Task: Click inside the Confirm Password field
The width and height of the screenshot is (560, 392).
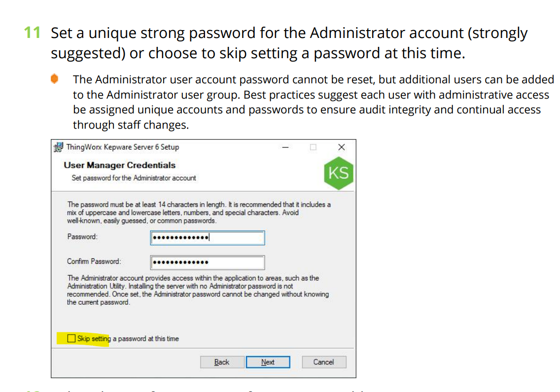Action: pyautogui.click(x=207, y=262)
